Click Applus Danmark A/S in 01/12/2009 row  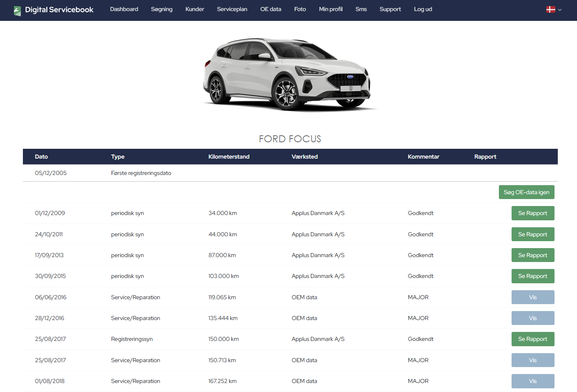tap(318, 213)
